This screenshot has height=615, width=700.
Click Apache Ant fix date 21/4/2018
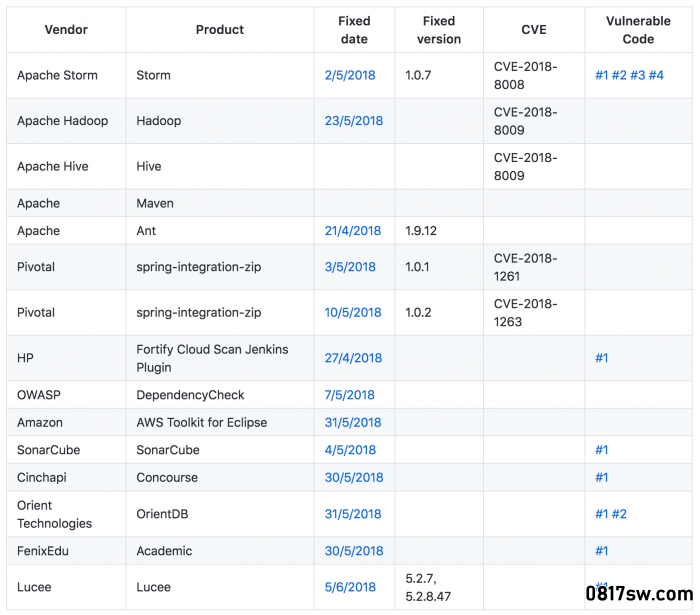(x=353, y=231)
